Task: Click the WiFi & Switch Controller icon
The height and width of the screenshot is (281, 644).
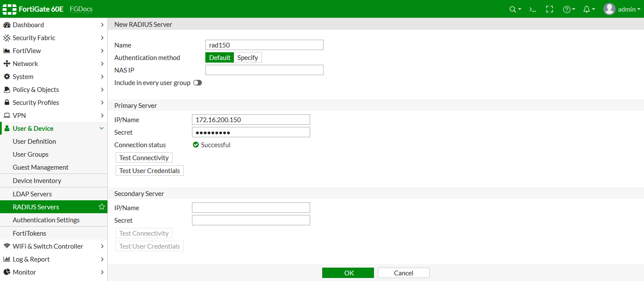Action: [6, 246]
